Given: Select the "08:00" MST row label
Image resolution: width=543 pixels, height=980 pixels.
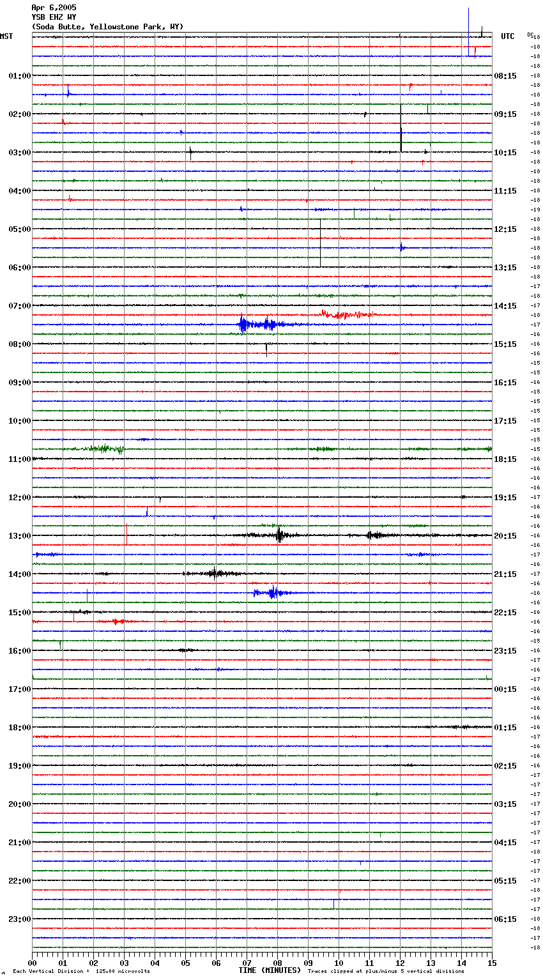Looking at the screenshot, I should click(20, 344).
